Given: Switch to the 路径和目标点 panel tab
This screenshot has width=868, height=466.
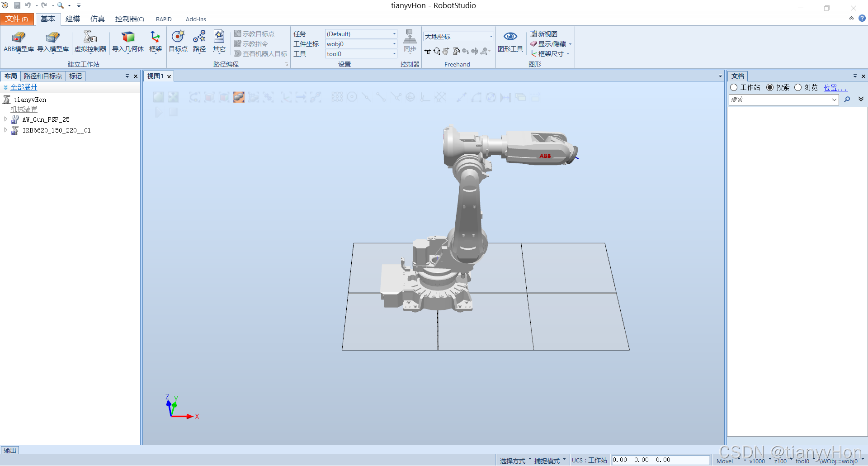Looking at the screenshot, I should coord(43,76).
